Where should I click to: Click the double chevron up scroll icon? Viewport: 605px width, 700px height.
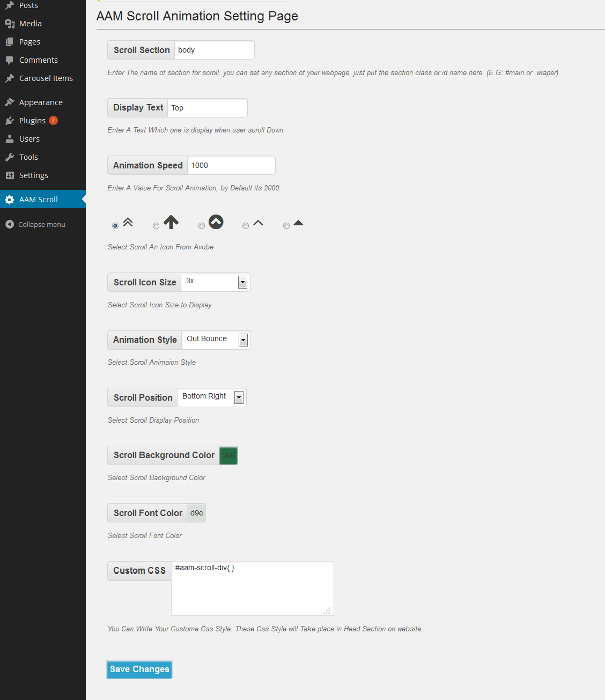pyautogui.click(x=128, y=222)
